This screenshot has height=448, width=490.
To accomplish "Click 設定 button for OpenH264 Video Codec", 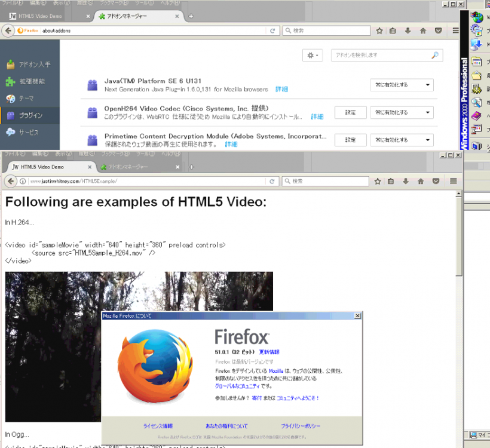I will [350, 112].
